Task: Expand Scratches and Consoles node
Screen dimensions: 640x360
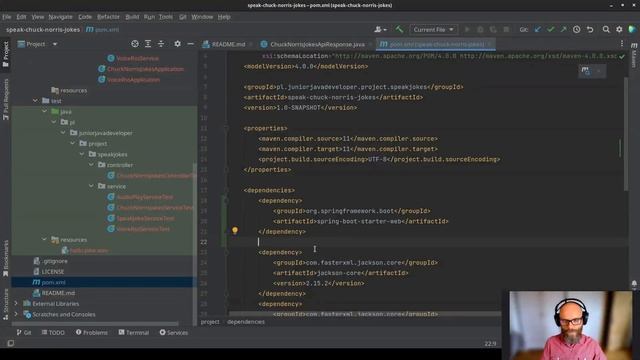Action: point(16,314)
